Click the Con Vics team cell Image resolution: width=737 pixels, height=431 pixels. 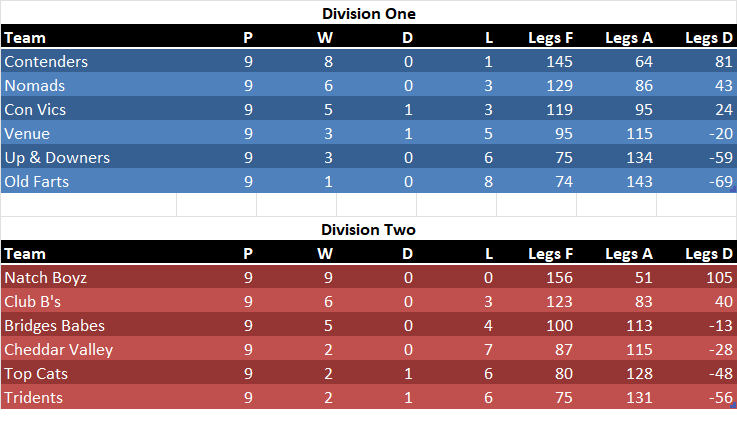tap(35, 110)
